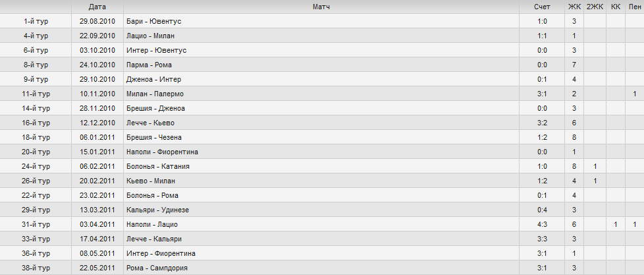
Task: Click the 4:3 score cell
Action: coord(542,224)
